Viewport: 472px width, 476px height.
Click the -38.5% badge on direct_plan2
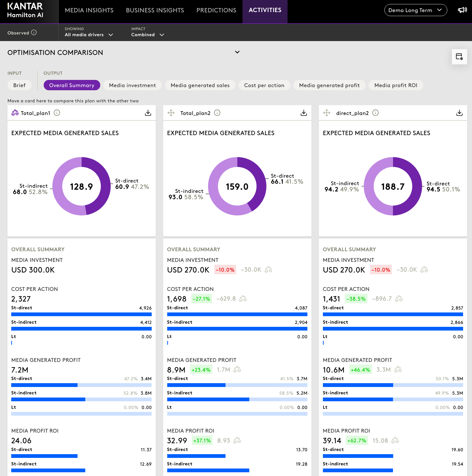pos(356,299)
